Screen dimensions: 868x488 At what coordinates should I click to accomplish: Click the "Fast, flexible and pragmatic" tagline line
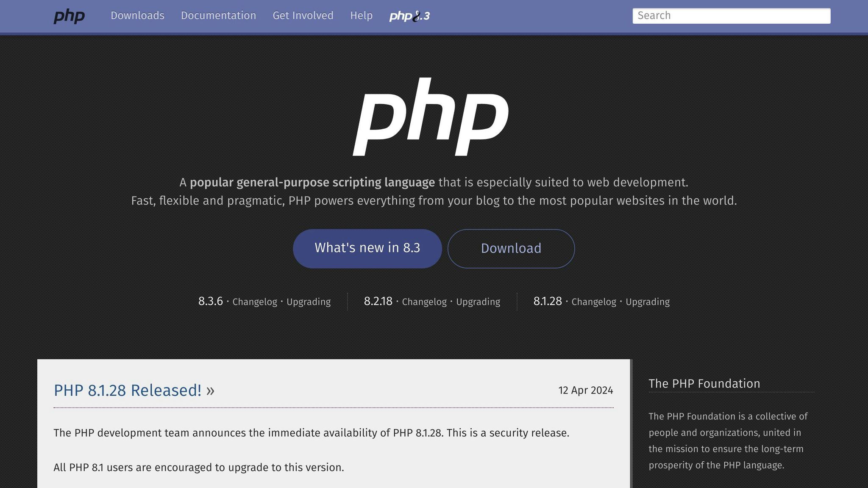pos(434,201)
